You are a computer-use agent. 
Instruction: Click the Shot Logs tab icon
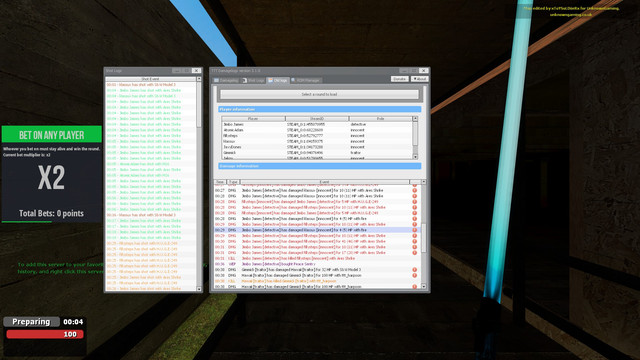(x=245, y=80)
